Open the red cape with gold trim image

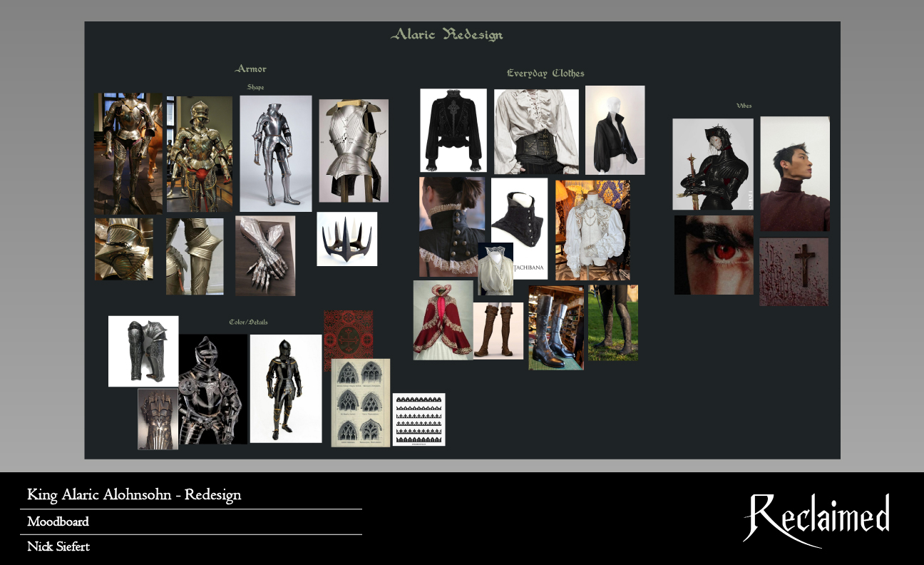click(x=443, y=320)
